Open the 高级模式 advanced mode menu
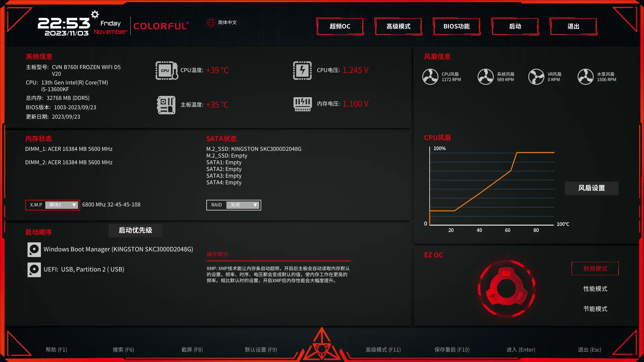The width and height of the screenshot is (644, 362). 397,26
